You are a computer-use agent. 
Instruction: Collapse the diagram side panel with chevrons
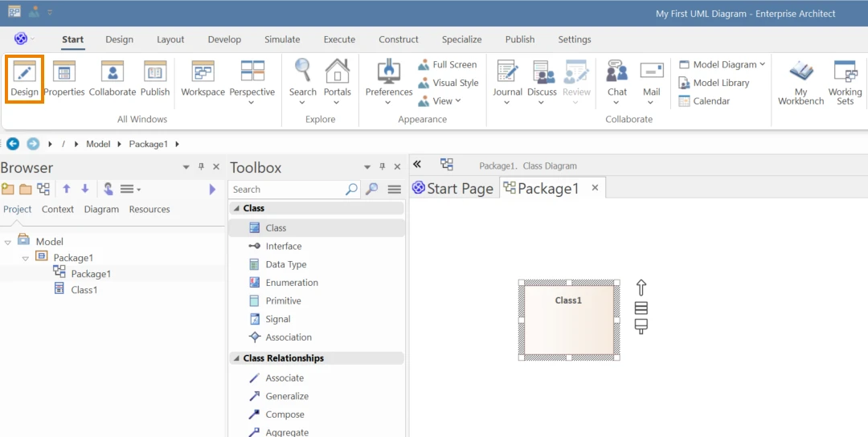[x=417, y=165]
